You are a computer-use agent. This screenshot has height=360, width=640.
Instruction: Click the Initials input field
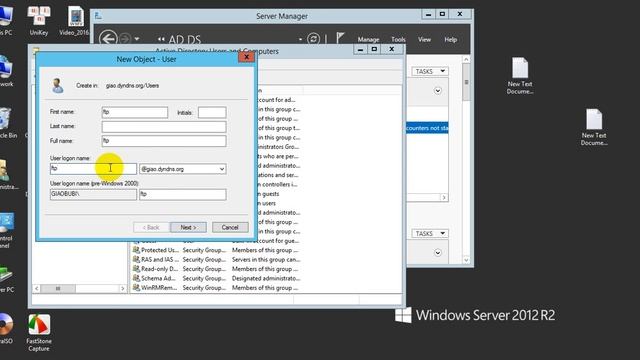point(212,112)
